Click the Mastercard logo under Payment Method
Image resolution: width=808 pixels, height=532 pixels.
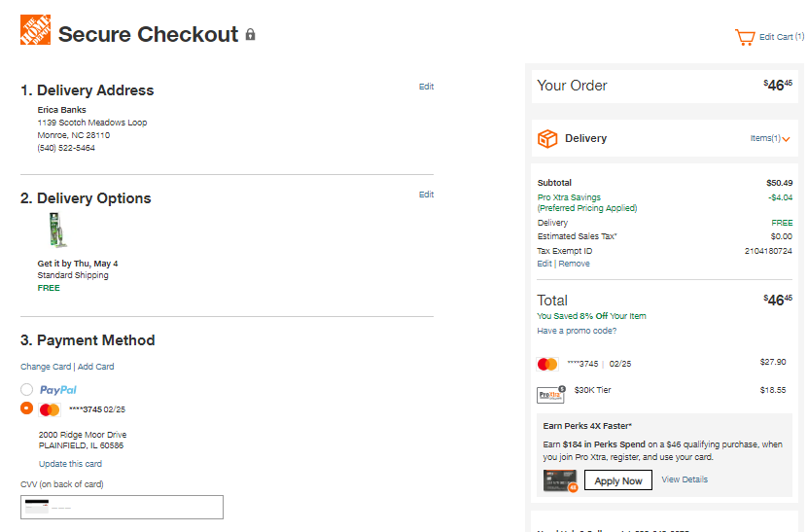pyautogui.click(x=50, y=409)
